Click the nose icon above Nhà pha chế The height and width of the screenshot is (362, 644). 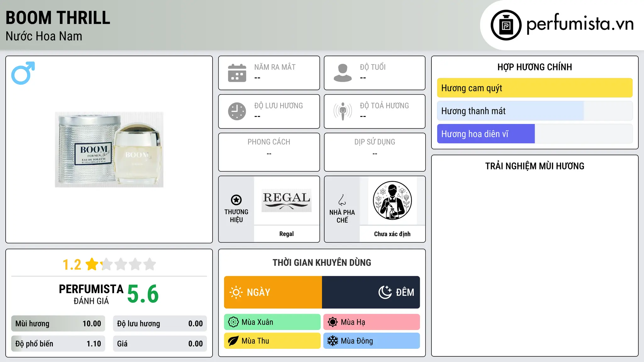342,200
